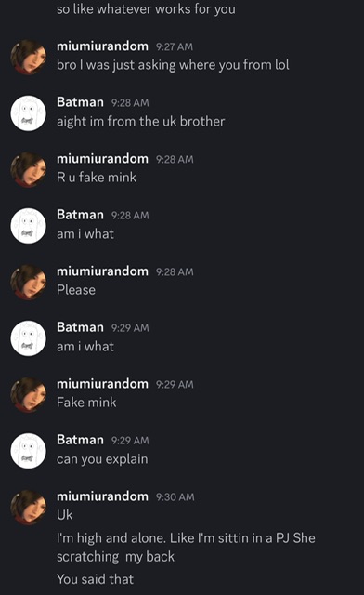Screen dimensions: 364x595
Task: Select the message 'bro I was just asking where you from lol'
Action: pos(173,65)
